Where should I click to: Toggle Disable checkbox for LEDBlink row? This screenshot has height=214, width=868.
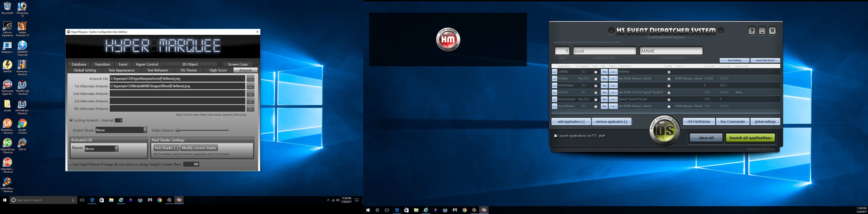[669, 79]
